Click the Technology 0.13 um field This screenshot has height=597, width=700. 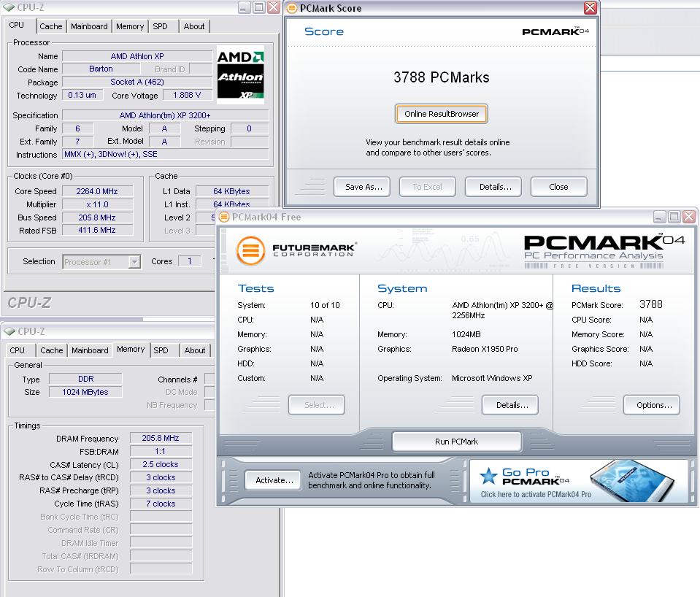82,95
